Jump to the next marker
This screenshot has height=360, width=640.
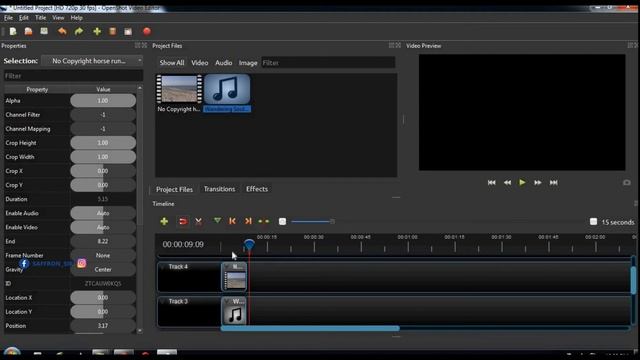click(x=248, y=221)
